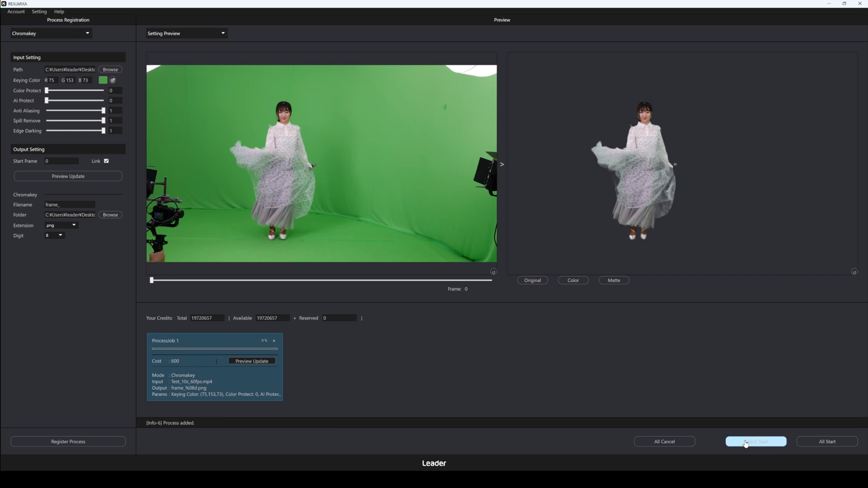Viewport: 868px width, 488px height.
Task: Click the AI Protect value box
Action: coord(115,100)
